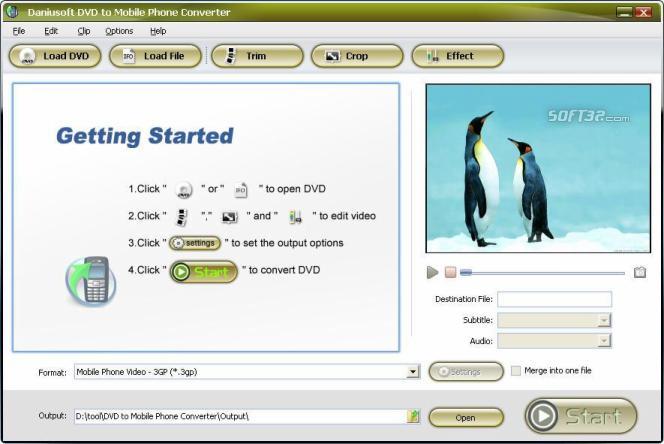
Task: Stop the preview playback
Action: click(451, 272)
